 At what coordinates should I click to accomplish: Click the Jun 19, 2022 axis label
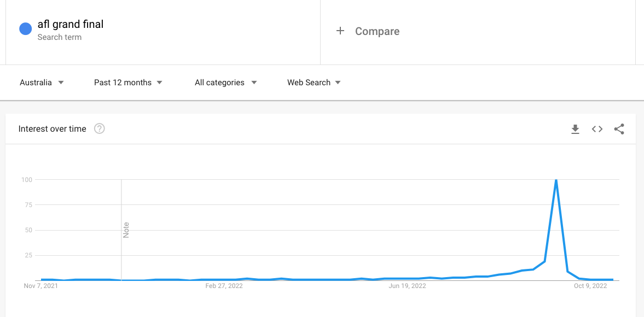click(x=407, y=286)
